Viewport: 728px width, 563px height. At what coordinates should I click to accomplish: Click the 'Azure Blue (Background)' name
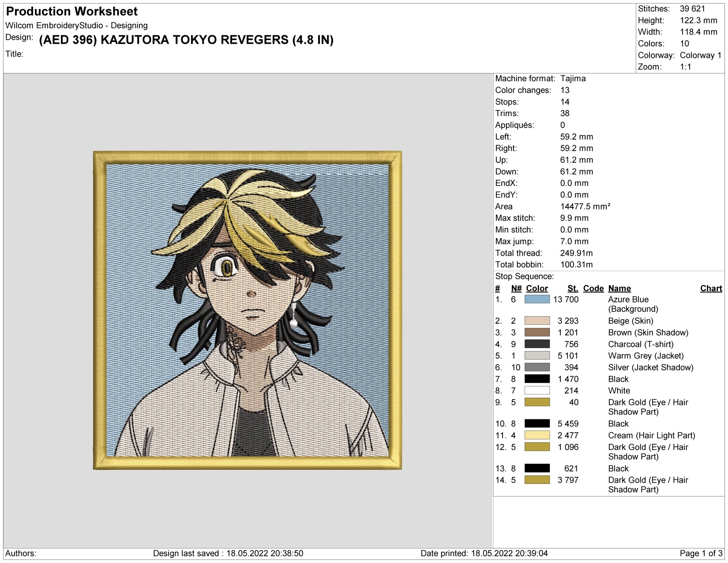633,304
